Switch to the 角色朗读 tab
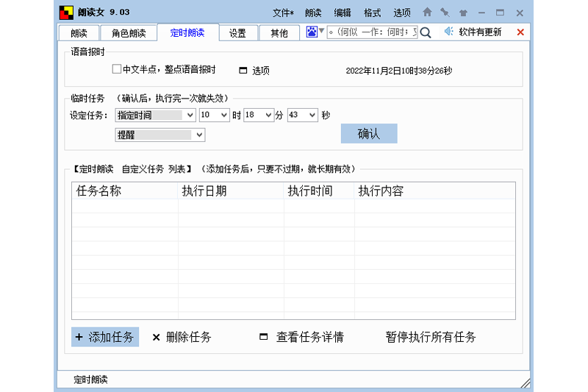 click(129, 33)
